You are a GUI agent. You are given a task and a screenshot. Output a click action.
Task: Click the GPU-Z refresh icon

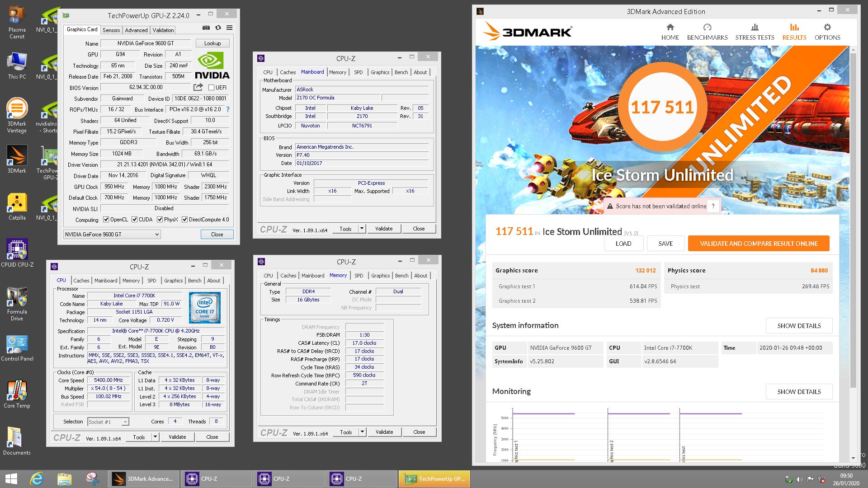pos(218,28)
